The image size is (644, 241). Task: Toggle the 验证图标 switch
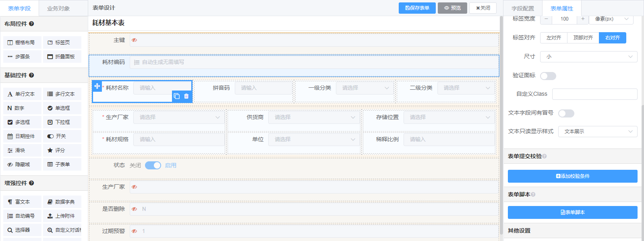click(x=548, y=76)
